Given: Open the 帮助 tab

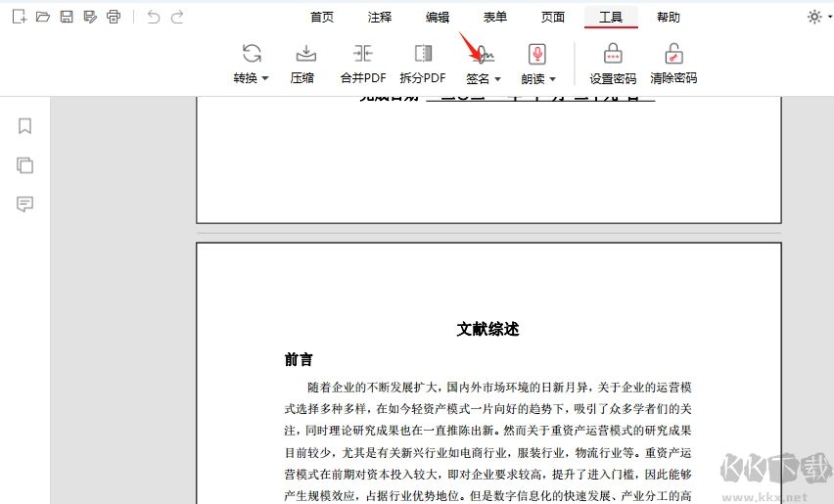Looking at the screenshot, I should [668, 17].
